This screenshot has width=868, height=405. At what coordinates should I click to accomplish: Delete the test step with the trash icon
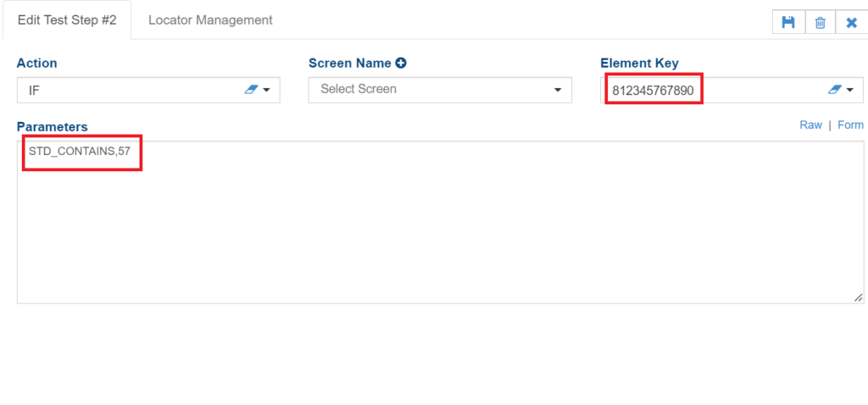click(820, 22)
